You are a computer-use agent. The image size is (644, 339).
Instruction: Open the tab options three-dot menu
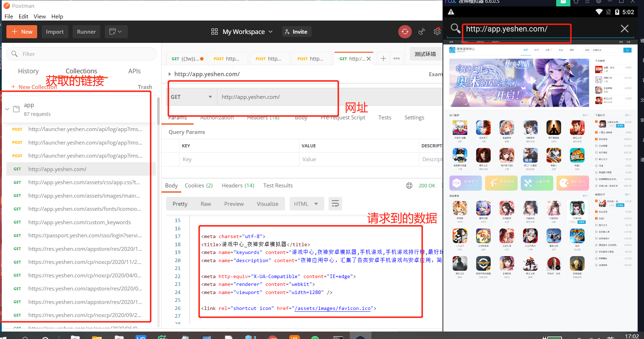[397, 58]
